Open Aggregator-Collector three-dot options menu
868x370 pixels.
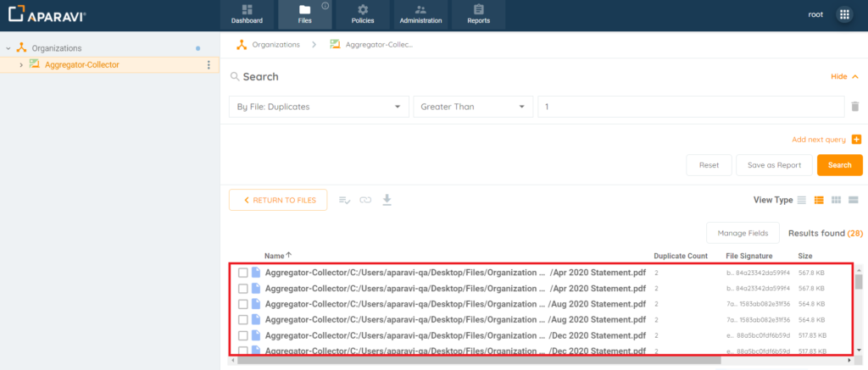[x=209, y=65]
